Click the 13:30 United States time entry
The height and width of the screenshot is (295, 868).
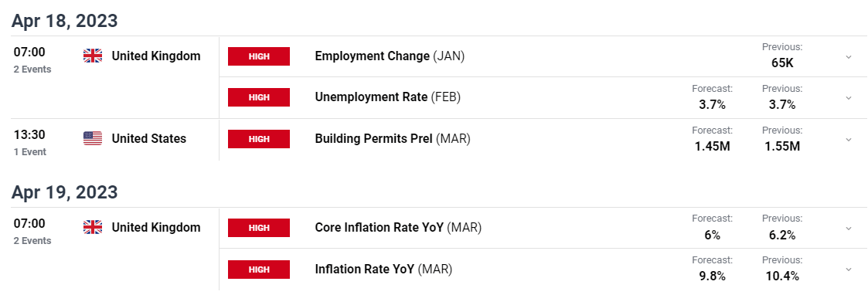click(x=29, y=134)
